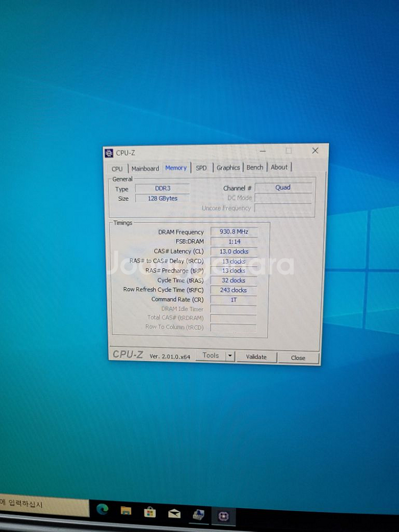This screenshot has width=399, height=532.
Task: Click the Channel # value Quad
Action: (283, 187)
